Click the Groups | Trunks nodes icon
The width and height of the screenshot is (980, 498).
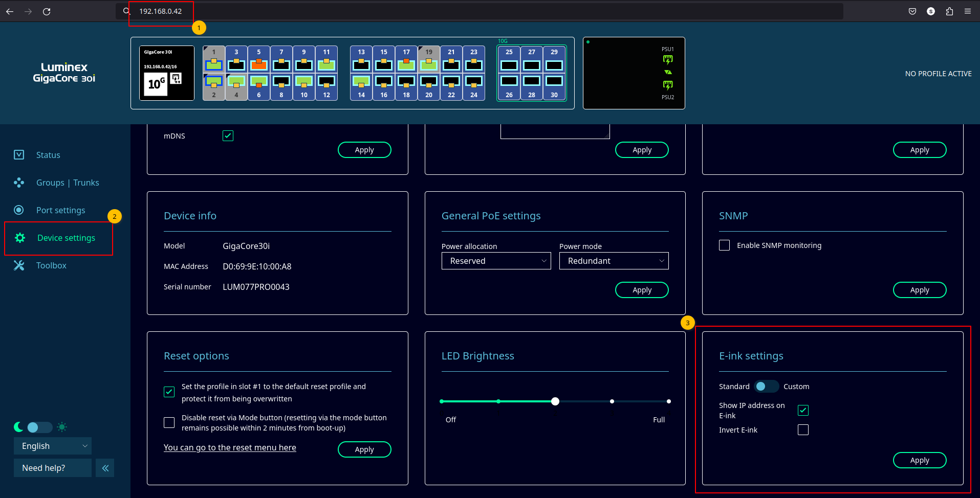click(x=19, y=183)
